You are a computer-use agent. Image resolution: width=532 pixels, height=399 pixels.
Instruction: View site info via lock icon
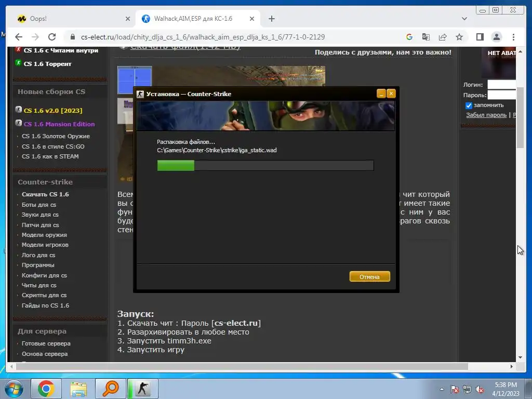coord(72,37)
